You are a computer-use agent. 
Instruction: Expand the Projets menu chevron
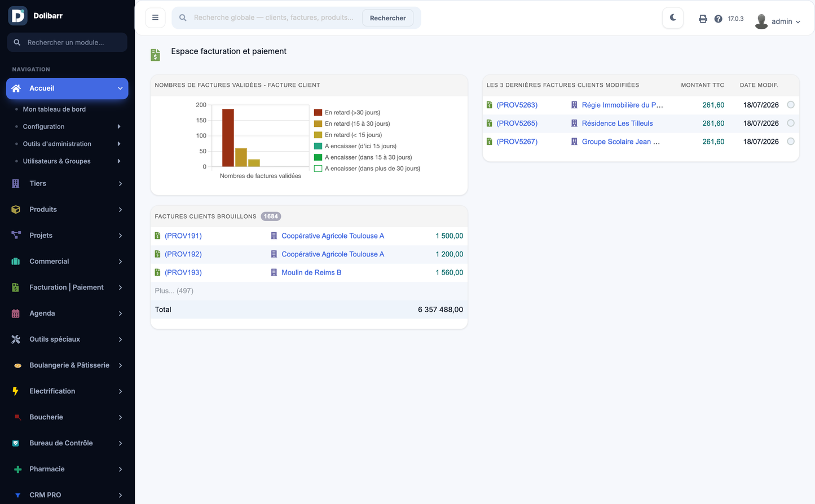tap(120, 236)
